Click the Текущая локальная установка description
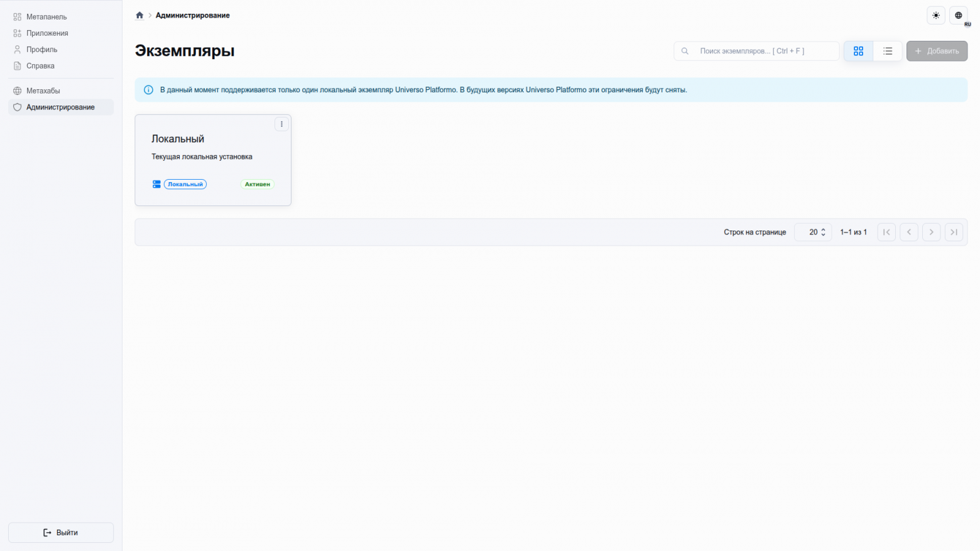Screen dimensions: 980x551 pyautogui.click(x=202, y=156)
